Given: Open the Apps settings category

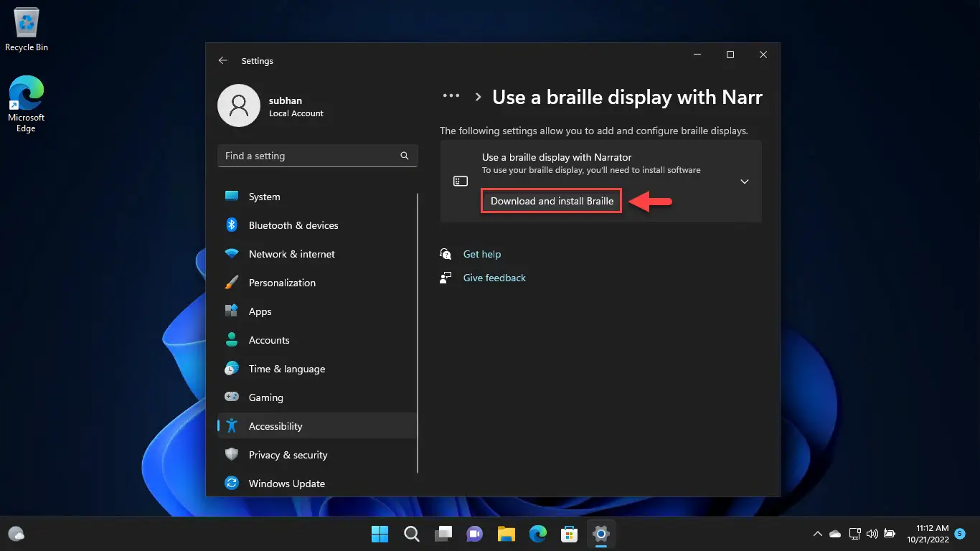Looking at the screenshot, I should pos(317,311).
